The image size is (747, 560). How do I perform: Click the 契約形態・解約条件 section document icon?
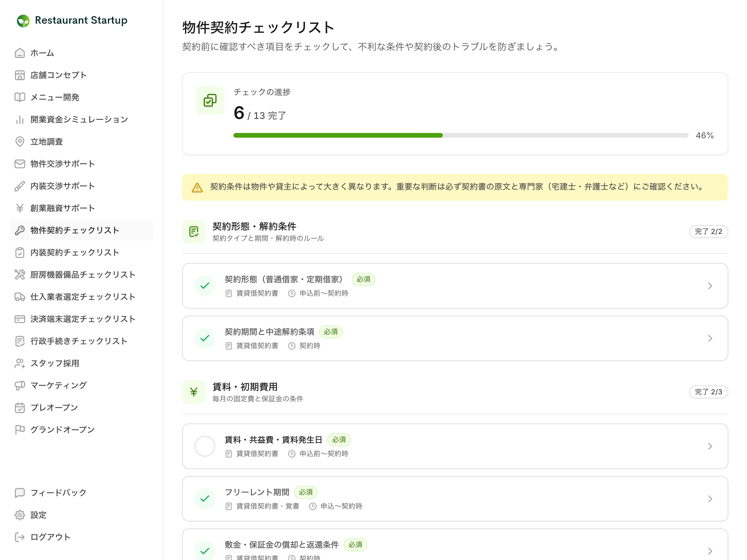(194, 232)
